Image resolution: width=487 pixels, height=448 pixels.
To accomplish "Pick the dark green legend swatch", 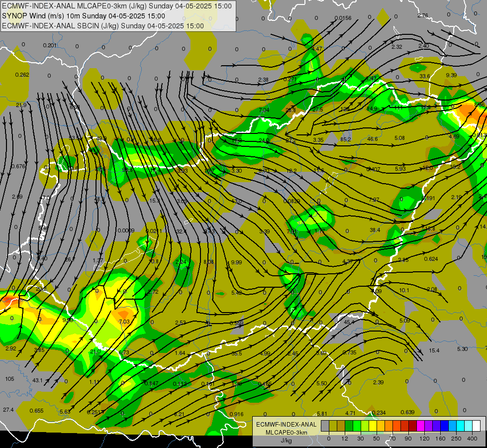I will 349,426.
